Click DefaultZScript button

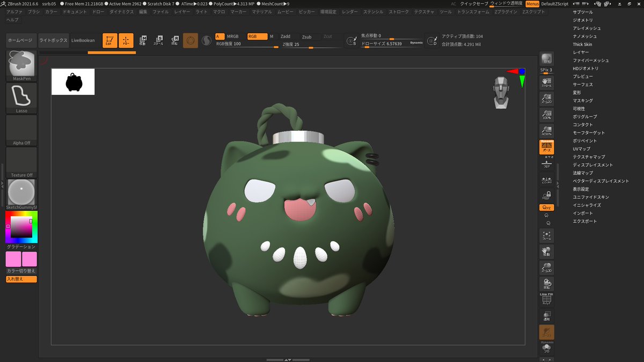tap(555, 4)
